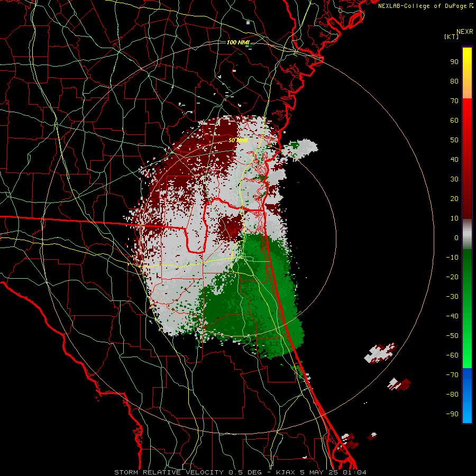Pick the -40 scale label
Screen dimensions: 476x476
(x=452, y=316)
